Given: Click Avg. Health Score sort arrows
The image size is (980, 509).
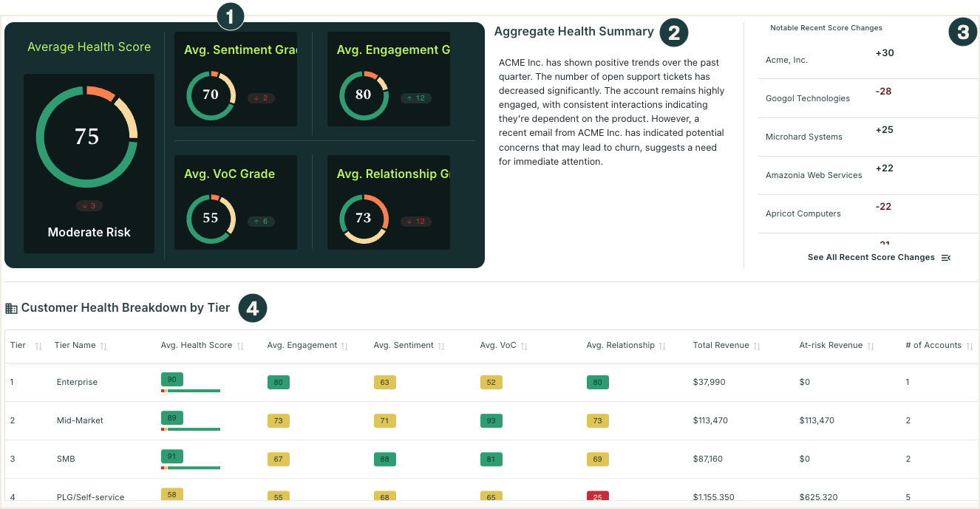Looking at the screenshot, I should click(240, 346).
